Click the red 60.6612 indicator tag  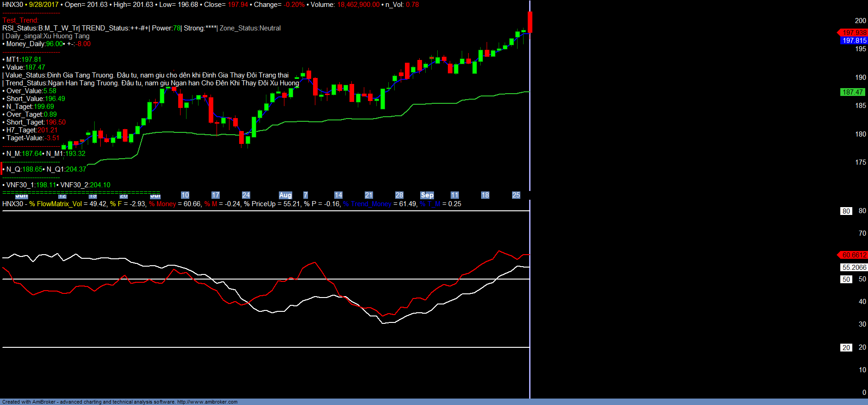[854, 255]
